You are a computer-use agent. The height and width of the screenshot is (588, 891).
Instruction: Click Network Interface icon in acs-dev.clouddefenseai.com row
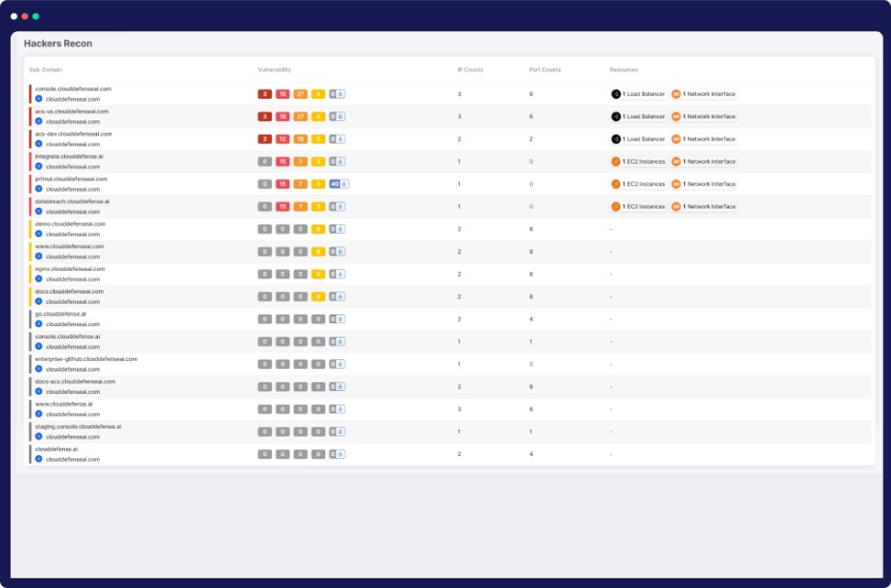pos(676,139)
